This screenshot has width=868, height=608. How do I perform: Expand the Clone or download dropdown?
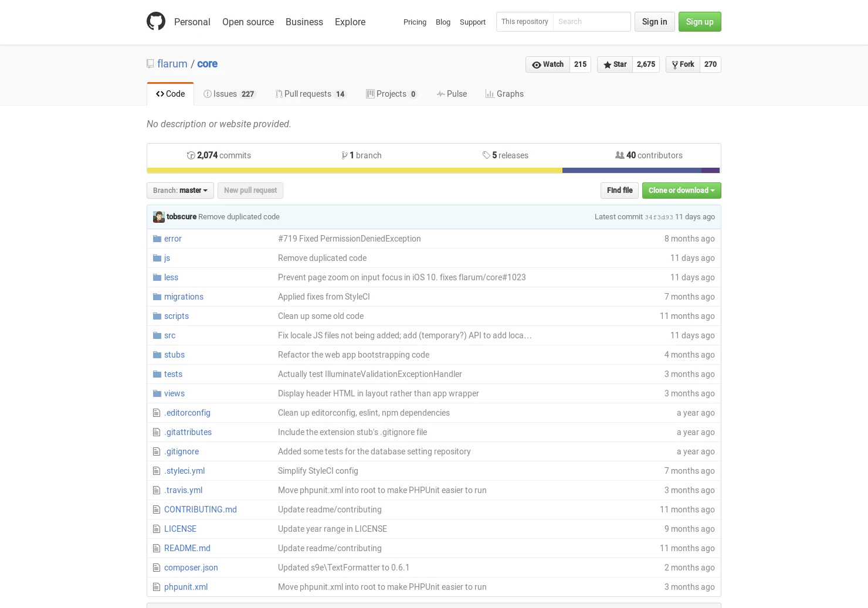[681, 191]
